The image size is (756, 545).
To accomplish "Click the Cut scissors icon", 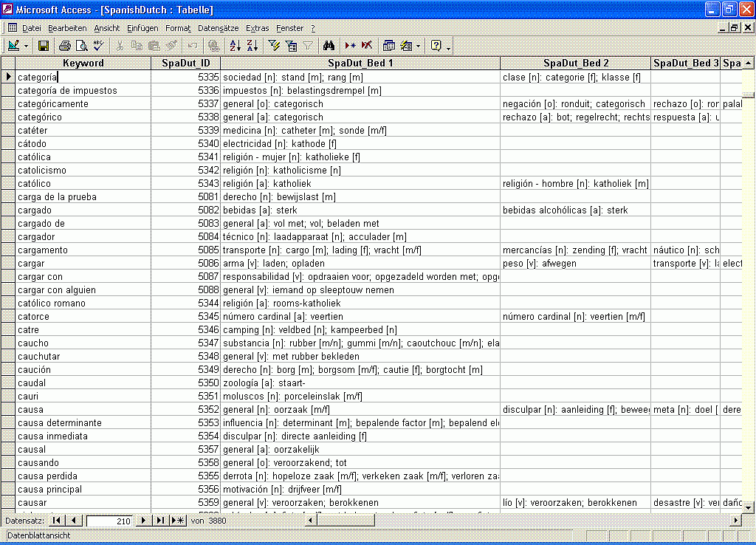I will click(120, 46).
